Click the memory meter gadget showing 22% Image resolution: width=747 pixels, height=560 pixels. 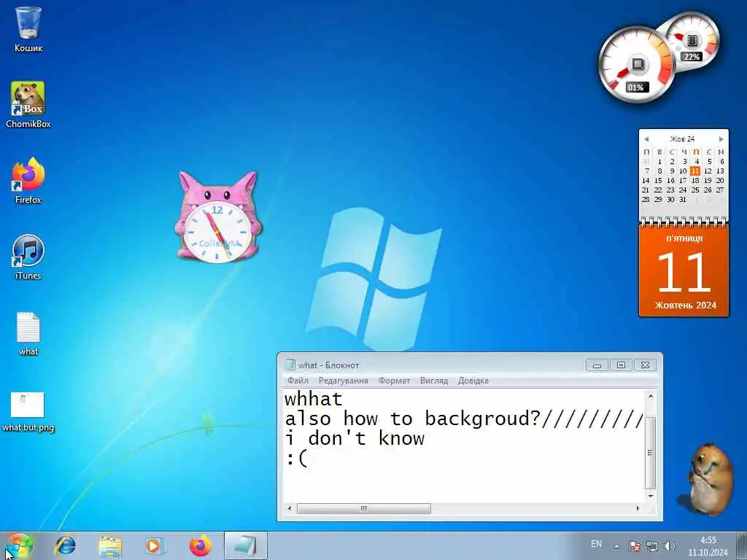point(693,41)
